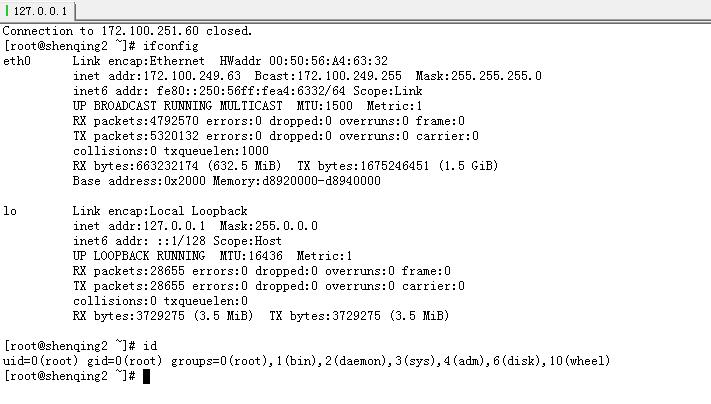Click the inet6 fe80::250:56ff:fea4:6332/64 address

point(209,91)
